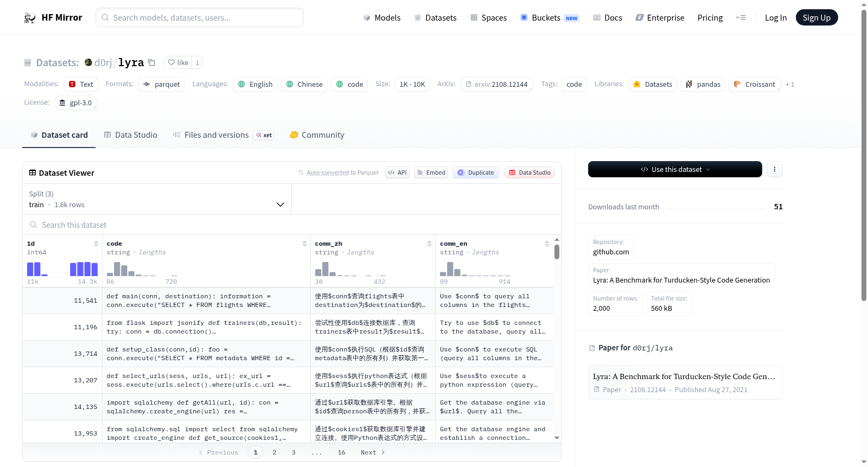Viewport: 868px width, 467px height.
Task: Expand the Split train dropdown
Action: pyautogui.click(x=157, y=199)
